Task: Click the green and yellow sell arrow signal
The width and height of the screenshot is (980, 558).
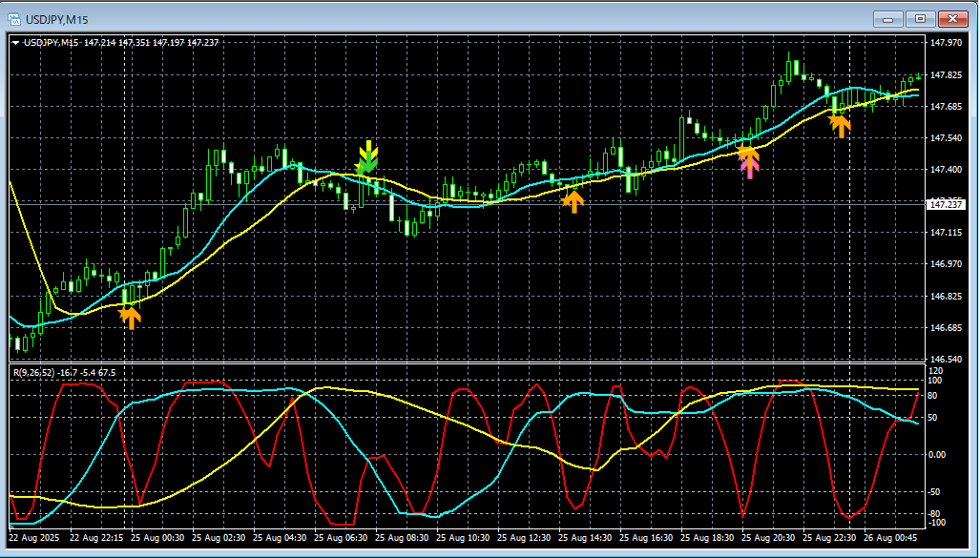Action: 367,157
